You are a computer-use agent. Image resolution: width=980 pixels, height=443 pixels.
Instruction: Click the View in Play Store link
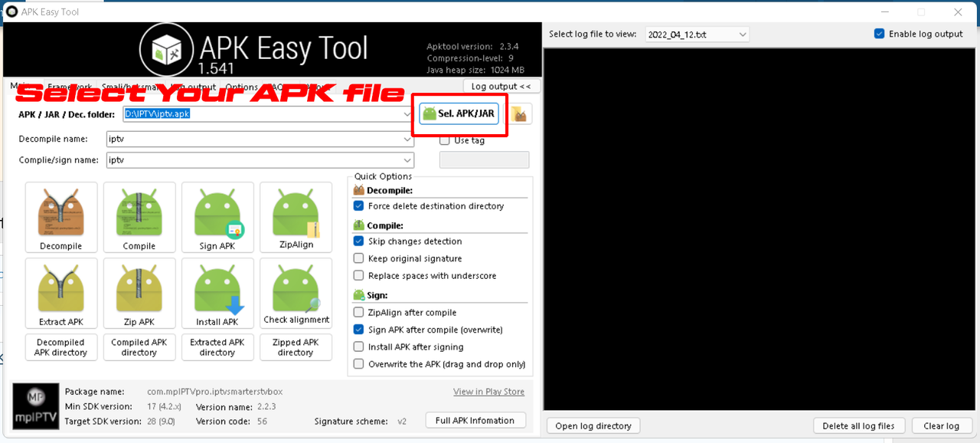[x=488, y=392]
